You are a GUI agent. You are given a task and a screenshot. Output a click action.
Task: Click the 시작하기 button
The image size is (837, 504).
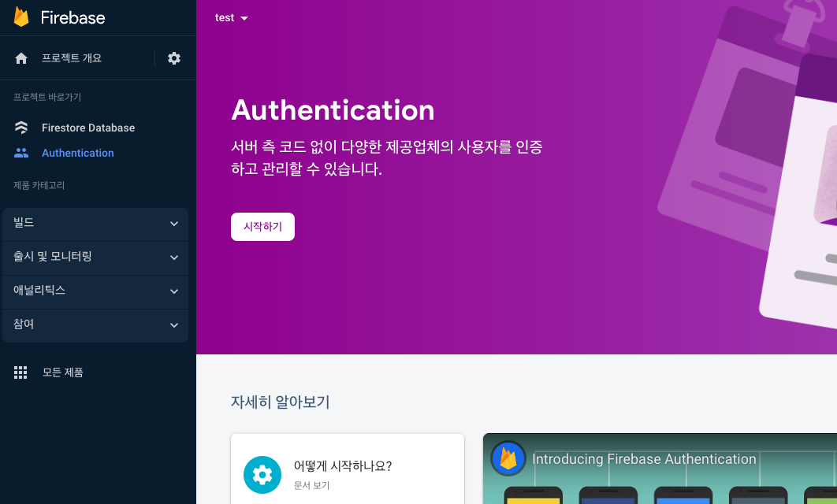(x=262, y=227)
